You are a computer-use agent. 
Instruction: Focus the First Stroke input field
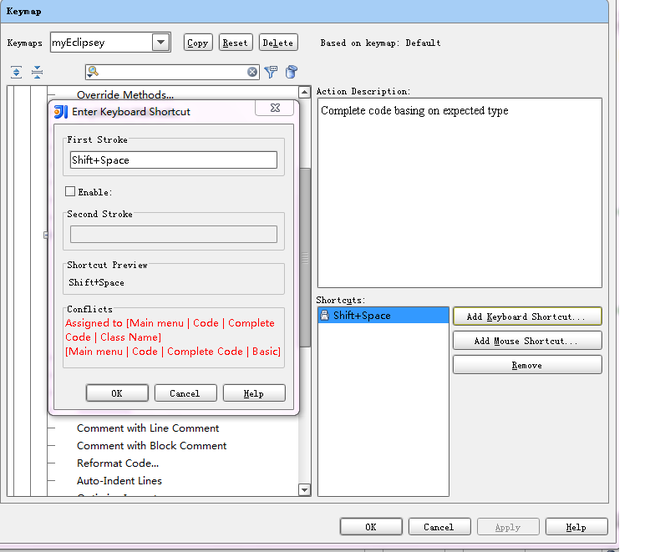point(174,160)
